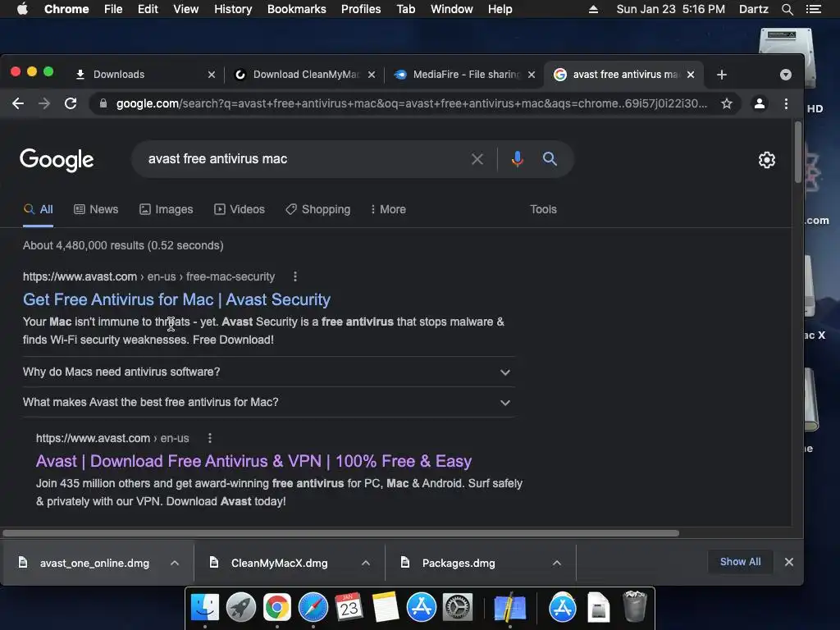This screenshot has width=840, height=630.
Task: Open Calendar from the Dock
Action: tap(349, 608)
